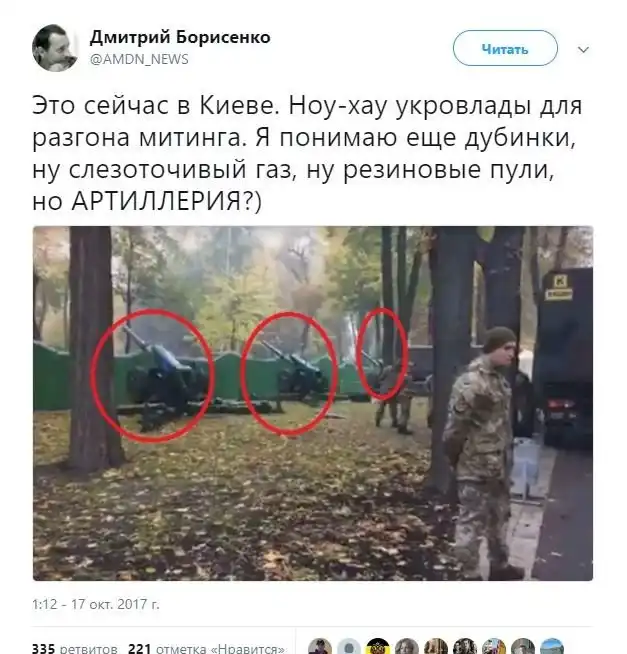Open the eighth liker avatar in row
Image resolution: width=627 pixels, height=654 pixels.
click(x=523, y=646)
